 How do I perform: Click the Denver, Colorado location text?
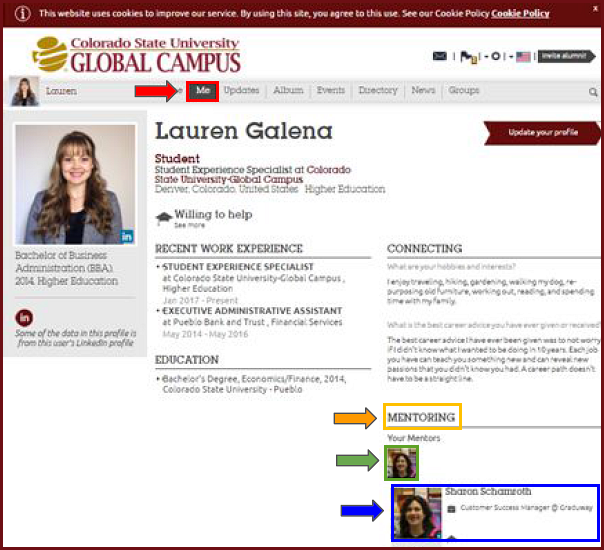click(226, 189)
